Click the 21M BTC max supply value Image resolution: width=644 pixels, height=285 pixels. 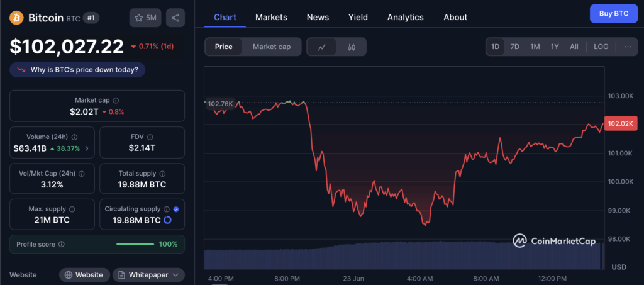point(52,220)
